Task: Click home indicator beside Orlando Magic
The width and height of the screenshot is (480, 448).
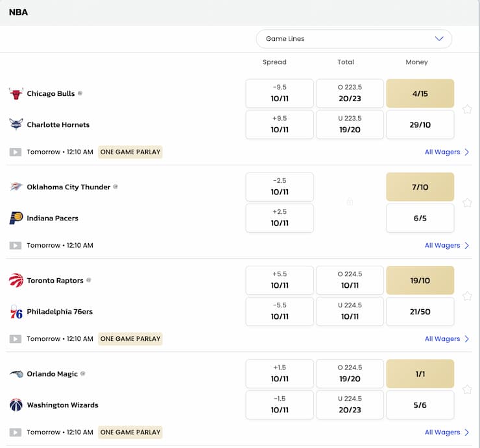Action: [x=82, y=373]
